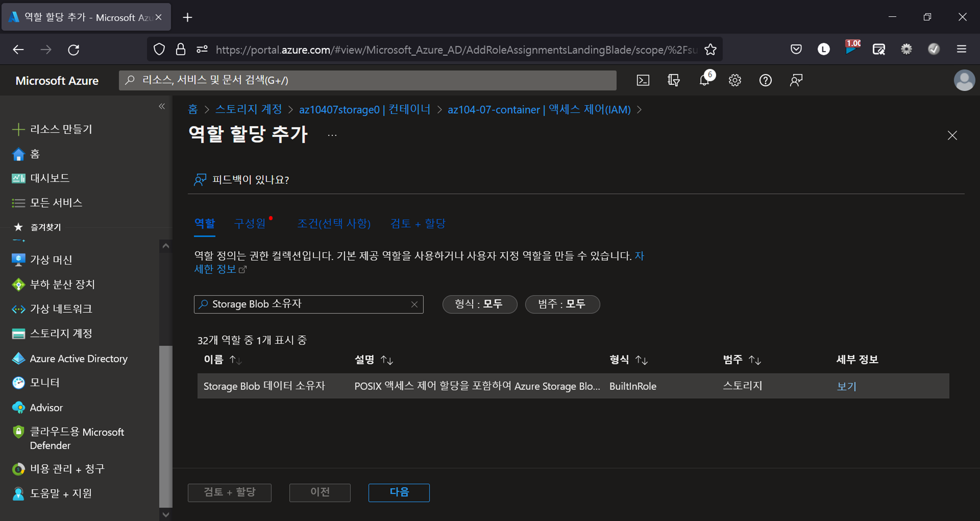This screenshot has width=980, height=521.
Task: Click the 다음 button
Action: (x=399, y=492)
